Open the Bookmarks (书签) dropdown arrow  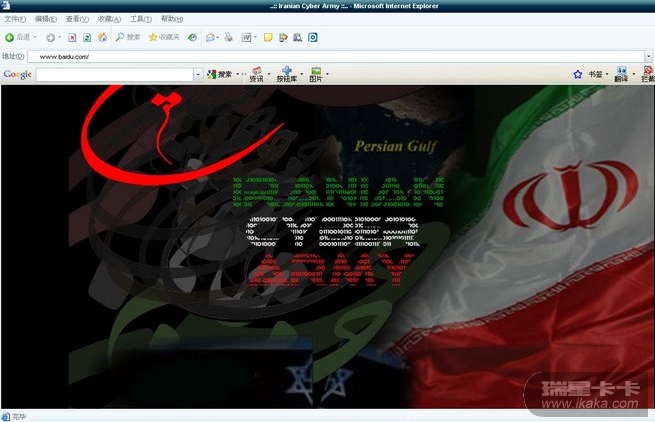(607, 74)
